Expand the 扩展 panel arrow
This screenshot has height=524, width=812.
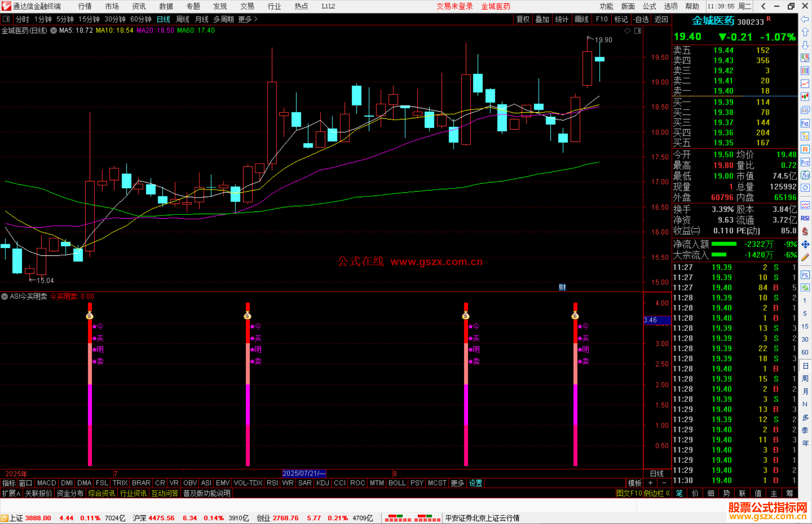click(11, 493)
